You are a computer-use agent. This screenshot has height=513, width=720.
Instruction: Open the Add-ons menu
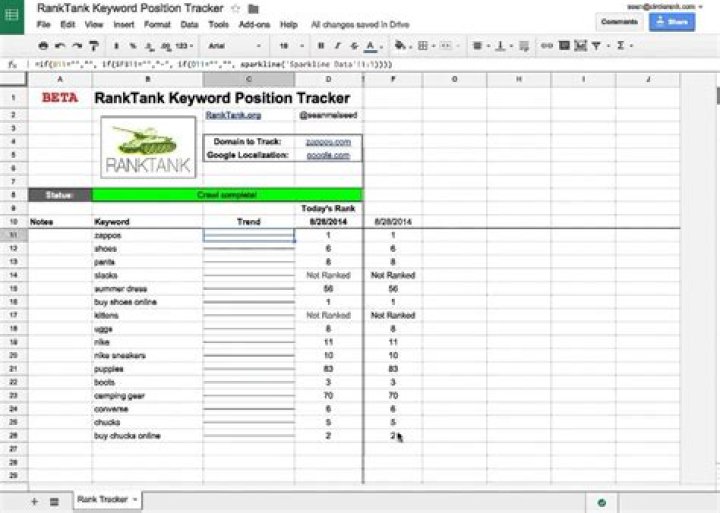(254, 24)
